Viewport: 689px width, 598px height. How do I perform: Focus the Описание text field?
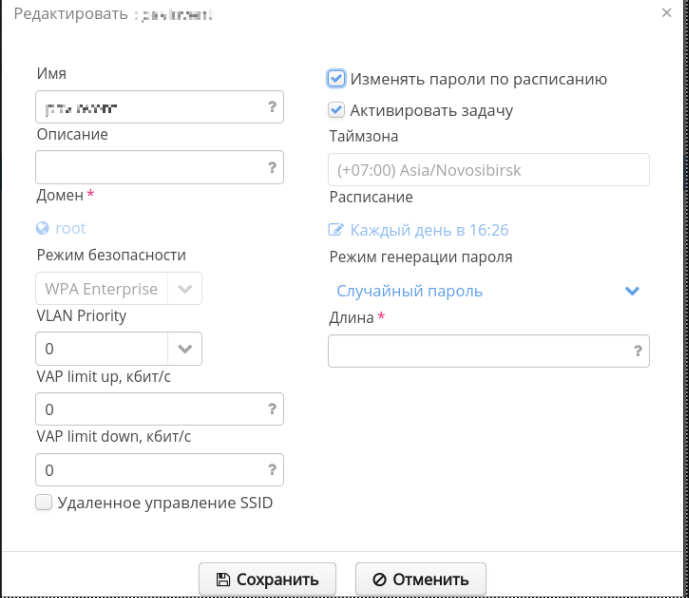click(148, 168)
